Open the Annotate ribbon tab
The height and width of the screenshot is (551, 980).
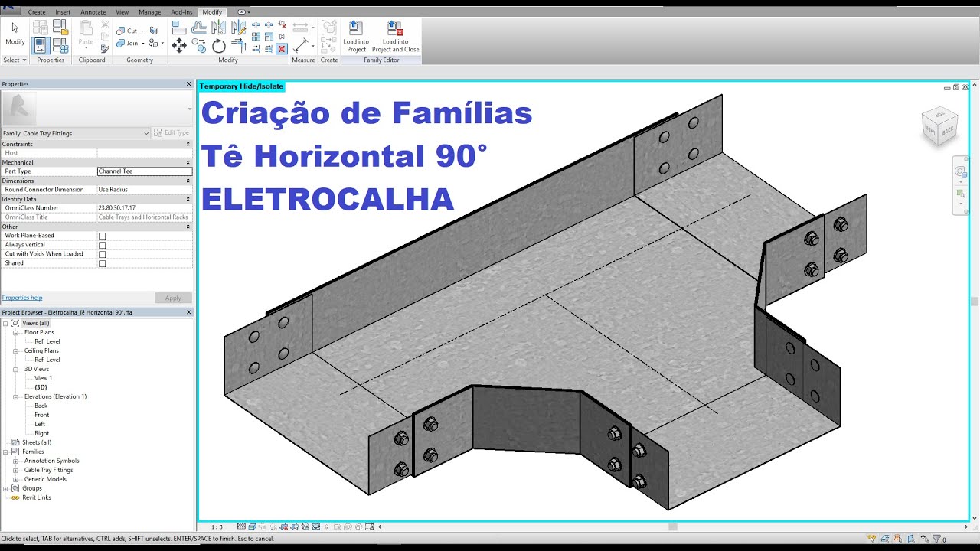[x=93, y=12]
